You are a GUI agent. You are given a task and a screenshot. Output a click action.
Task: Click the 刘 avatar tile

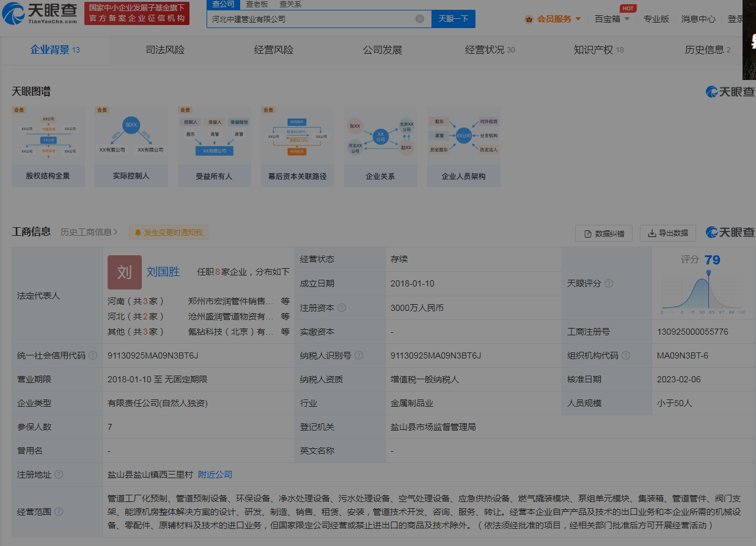[125, 272]
